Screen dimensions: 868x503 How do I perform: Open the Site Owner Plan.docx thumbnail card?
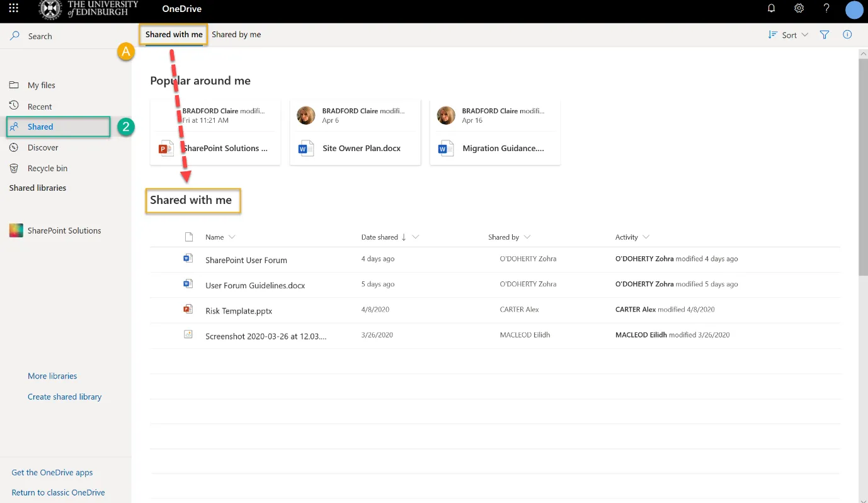pyautogui.click(x=355, y=132)
